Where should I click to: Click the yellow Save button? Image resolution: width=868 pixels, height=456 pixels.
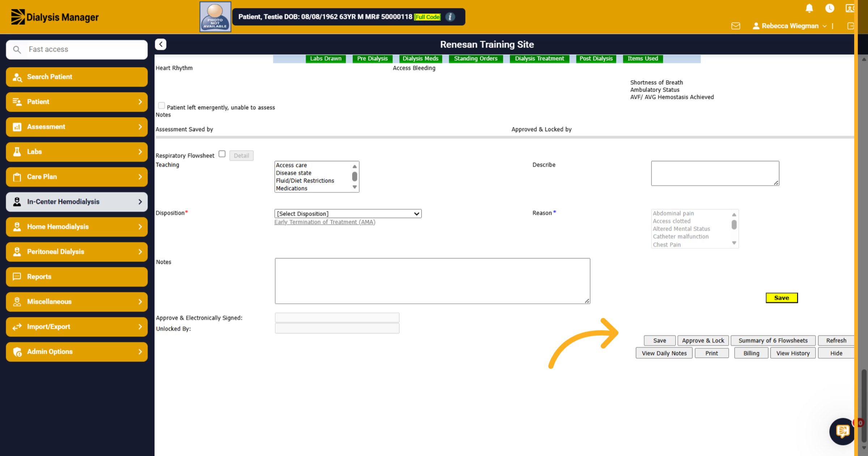782,298
